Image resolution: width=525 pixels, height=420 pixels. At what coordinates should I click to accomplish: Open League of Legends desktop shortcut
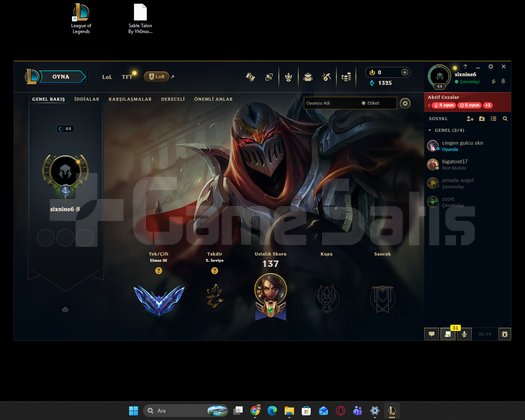click(81, 18)
